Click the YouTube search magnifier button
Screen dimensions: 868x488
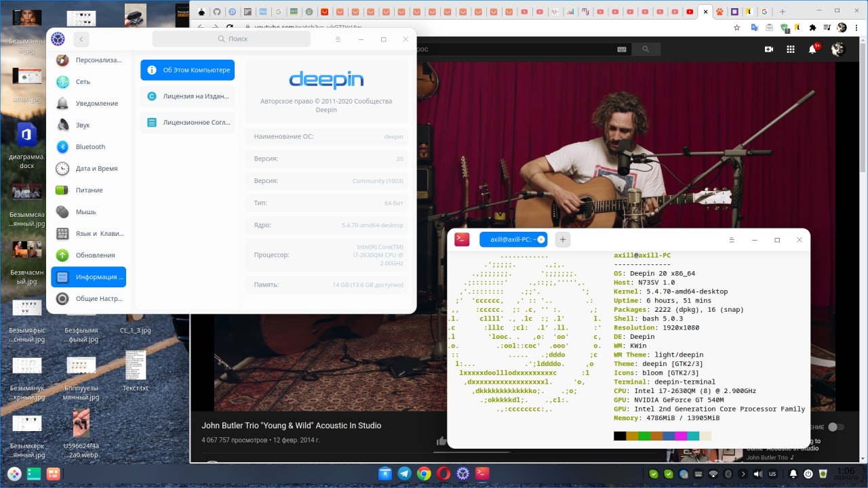click(x=646, y=49)
